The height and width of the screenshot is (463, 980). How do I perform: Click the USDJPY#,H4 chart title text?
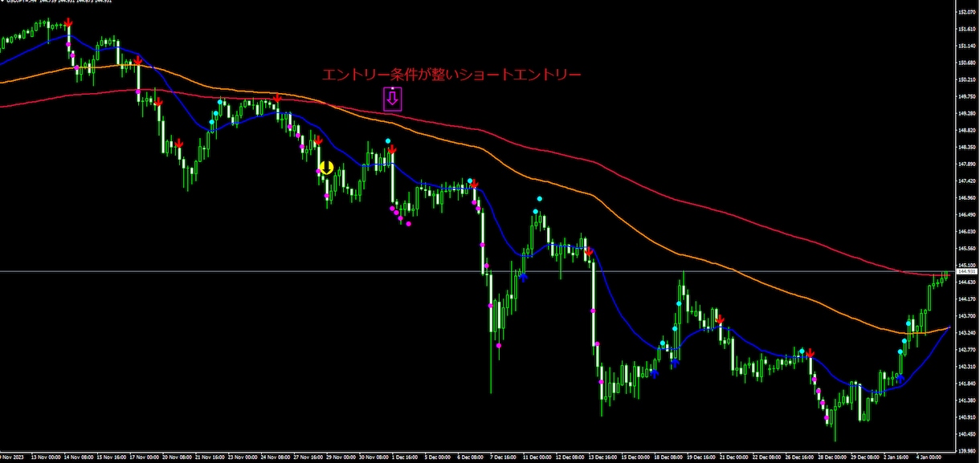(21, 2)
